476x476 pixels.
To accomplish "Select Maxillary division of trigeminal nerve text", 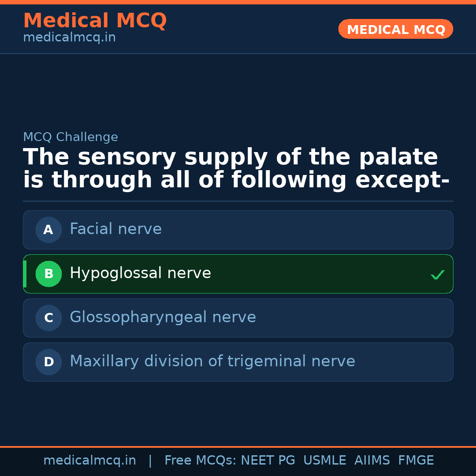I will (212, 361).
